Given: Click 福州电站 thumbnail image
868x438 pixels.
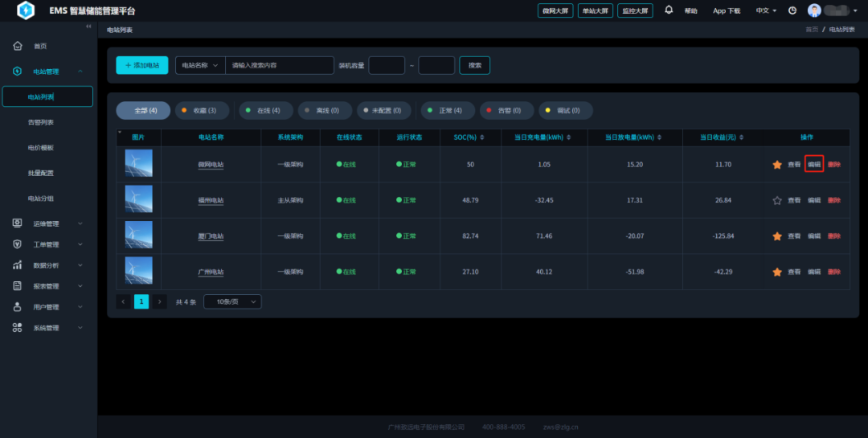Looking at the screenshot, I should click(x=138, y=199).
